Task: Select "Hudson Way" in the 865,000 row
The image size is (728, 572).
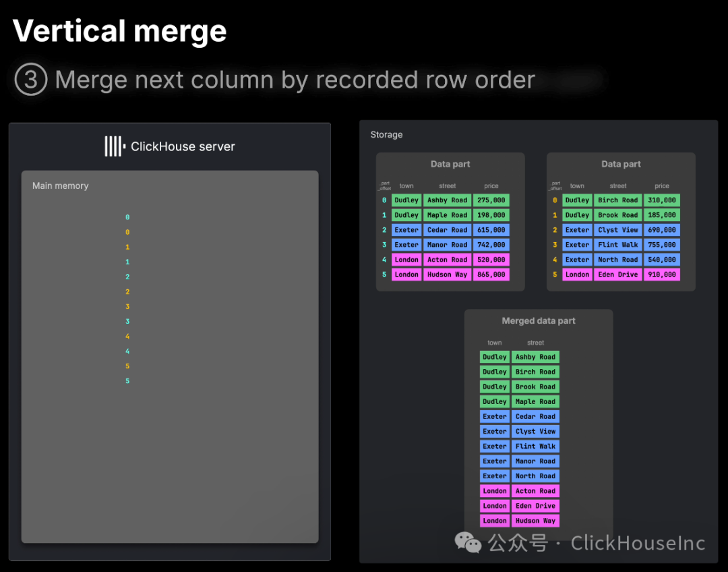Action: [x=447, y=275]
